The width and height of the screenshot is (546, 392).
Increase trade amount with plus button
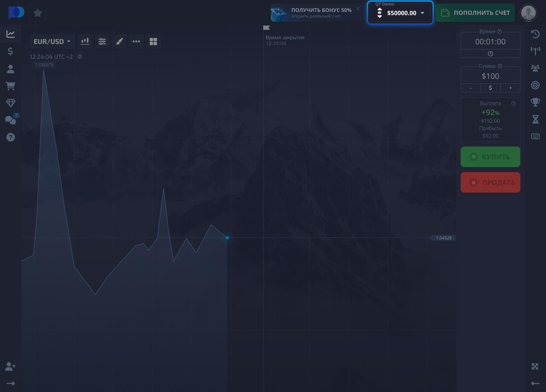[x=510, y=88]
